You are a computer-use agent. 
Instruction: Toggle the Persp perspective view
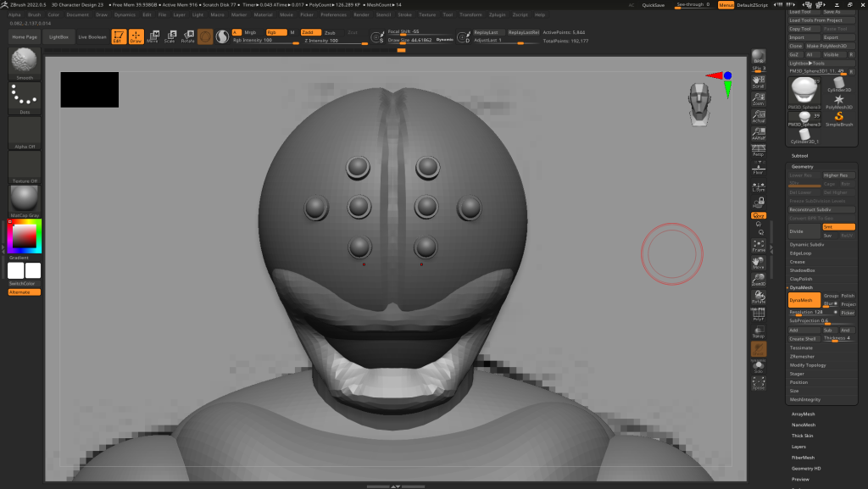[x=759, y=151]
